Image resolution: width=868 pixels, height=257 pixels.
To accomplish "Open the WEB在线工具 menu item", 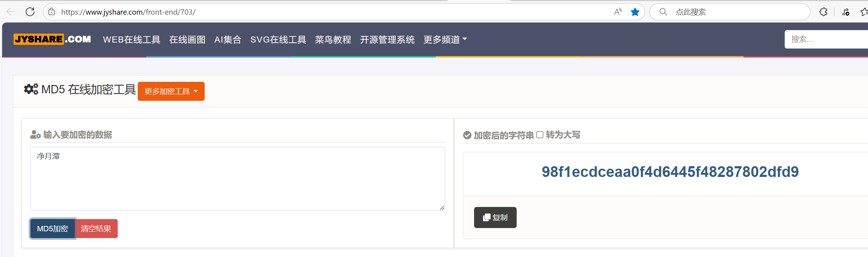I will tap(132, 39).
